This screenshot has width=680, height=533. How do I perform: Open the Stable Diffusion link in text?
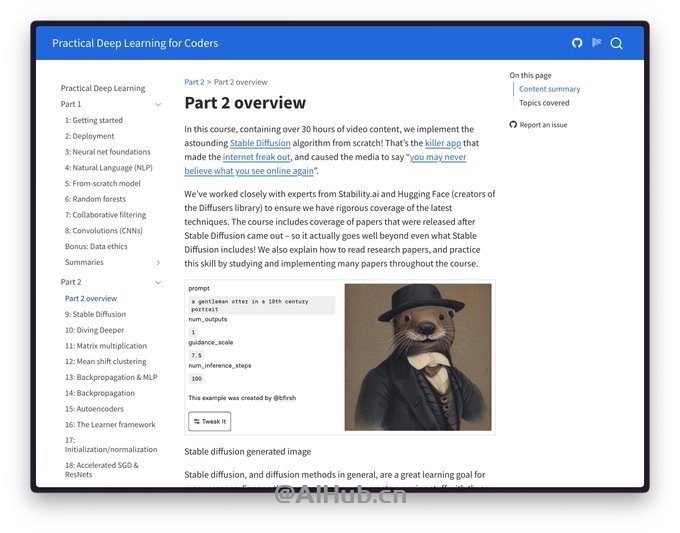(x=260, y=143)
